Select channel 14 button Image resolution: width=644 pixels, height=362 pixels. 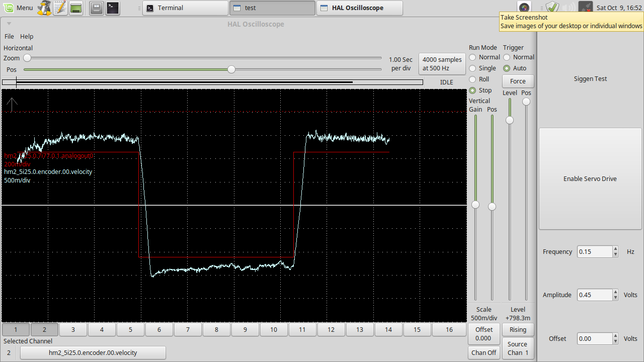(x=388, y=329)
